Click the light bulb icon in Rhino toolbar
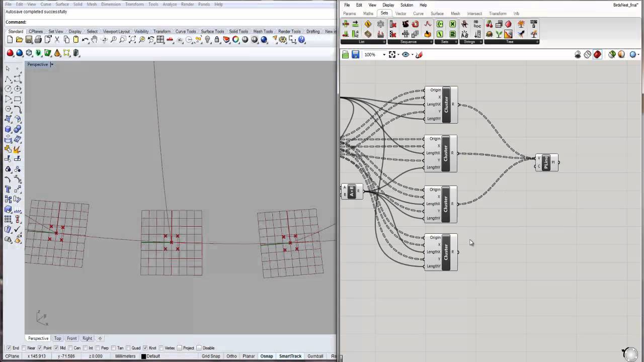The image size is (644, 362). click(207, 39)
